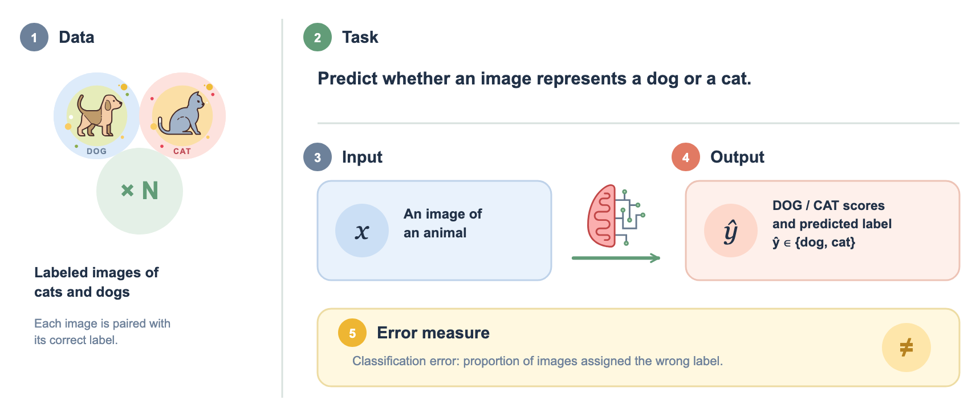
Task: Click the not-equal error symbol icon
Action: coord(906,348)
